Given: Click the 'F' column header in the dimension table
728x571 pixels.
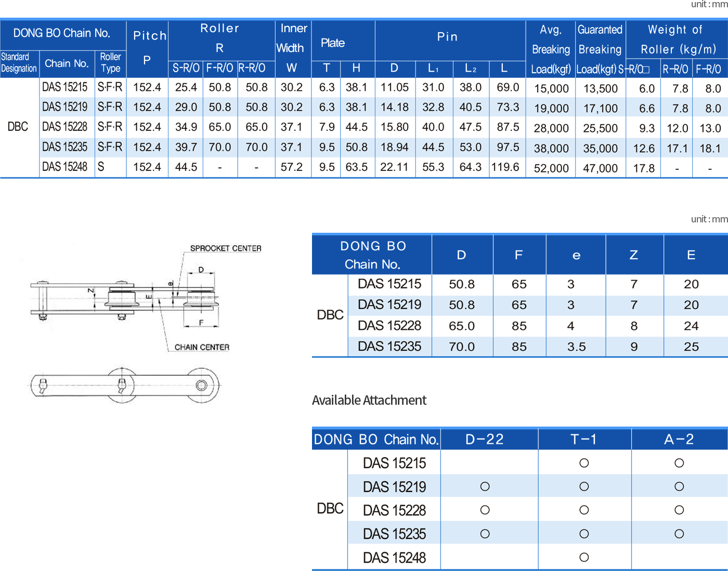Looking at the screenshot, I should click(518, 255).
